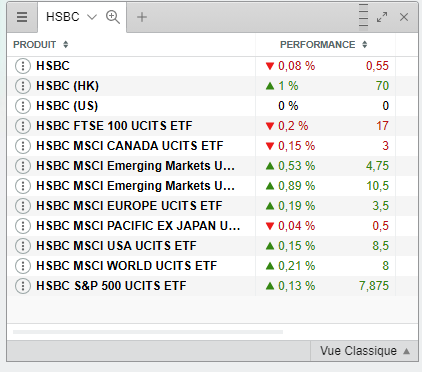Viewport: 422px width, 372px height.
Task: Sort by the PERFORMANCE column arrows
Action: [365, 44]
